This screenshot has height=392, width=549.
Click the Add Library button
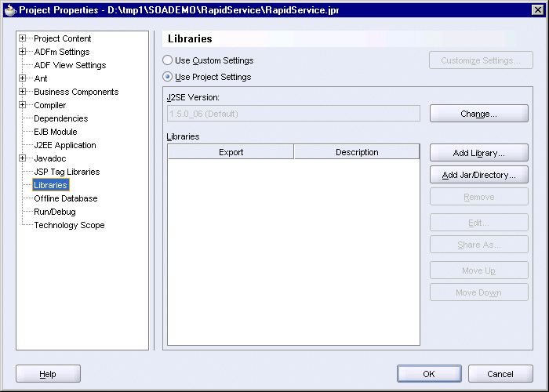479,153
